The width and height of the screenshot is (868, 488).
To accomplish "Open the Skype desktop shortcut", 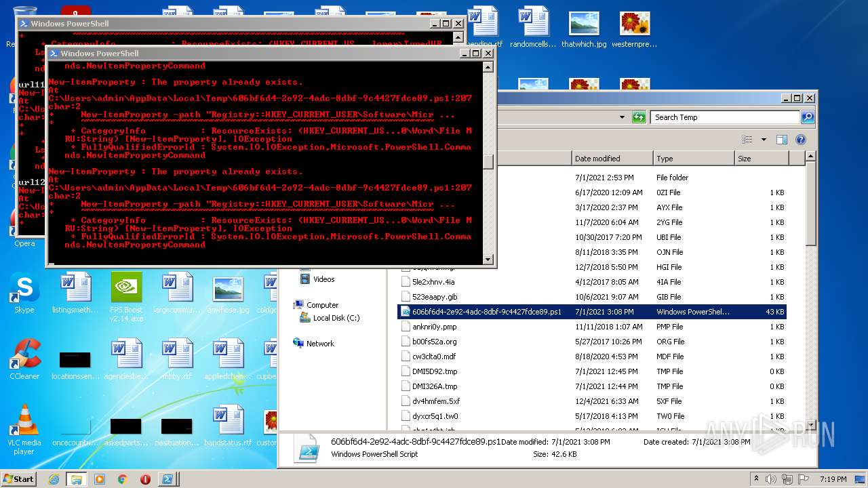I will coord(24,293).
